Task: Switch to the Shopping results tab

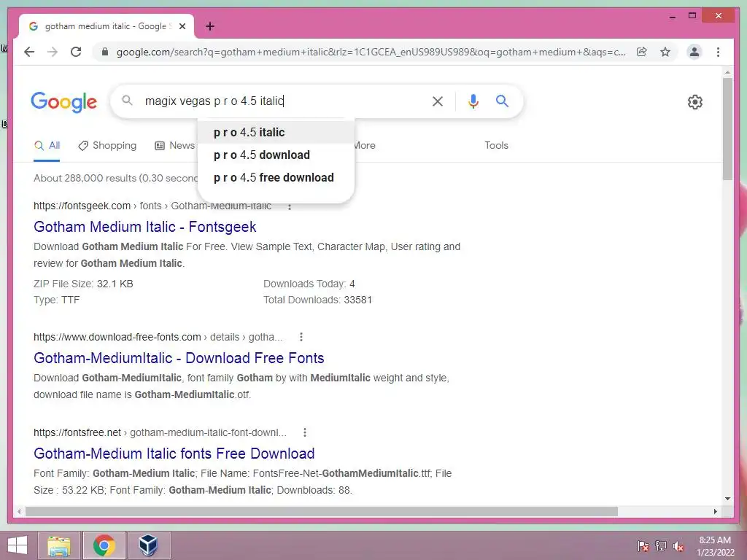Action: [107, 146]
